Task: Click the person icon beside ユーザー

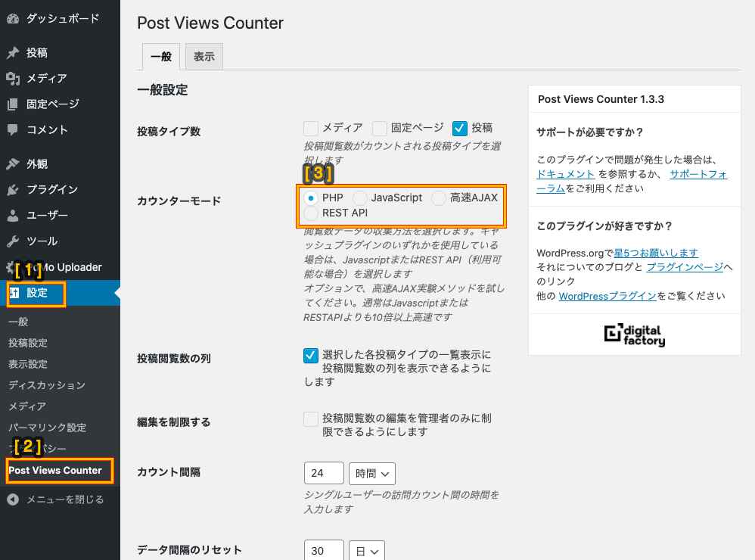Action: (13, 215)
